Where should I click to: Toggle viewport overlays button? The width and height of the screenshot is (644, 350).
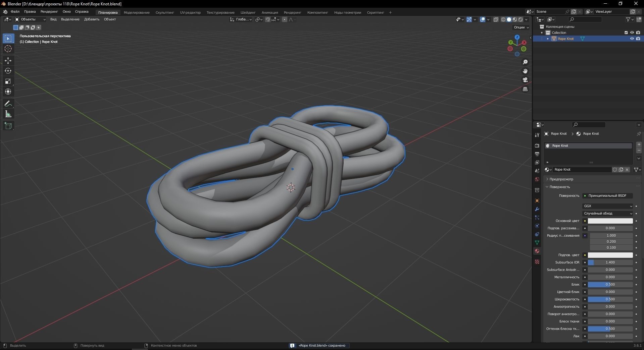tap(483, 19)
